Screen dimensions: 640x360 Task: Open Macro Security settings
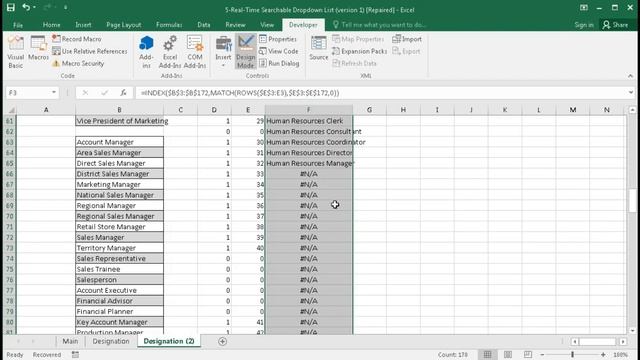(78, 63)
